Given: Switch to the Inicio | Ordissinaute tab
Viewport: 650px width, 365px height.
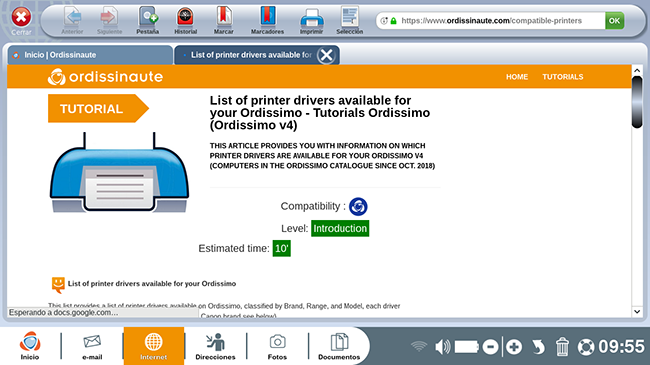Looking at the screenshot, I should (90, 55).
